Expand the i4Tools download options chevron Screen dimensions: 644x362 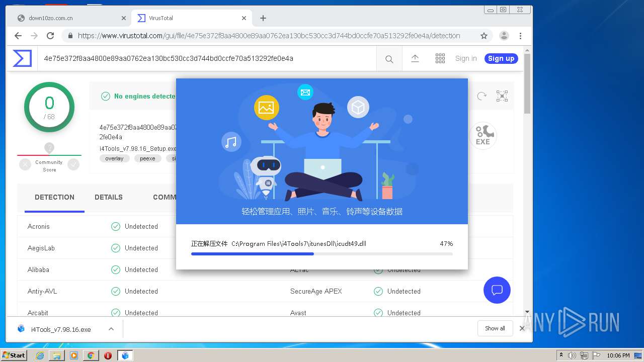(x=111, y=329)
